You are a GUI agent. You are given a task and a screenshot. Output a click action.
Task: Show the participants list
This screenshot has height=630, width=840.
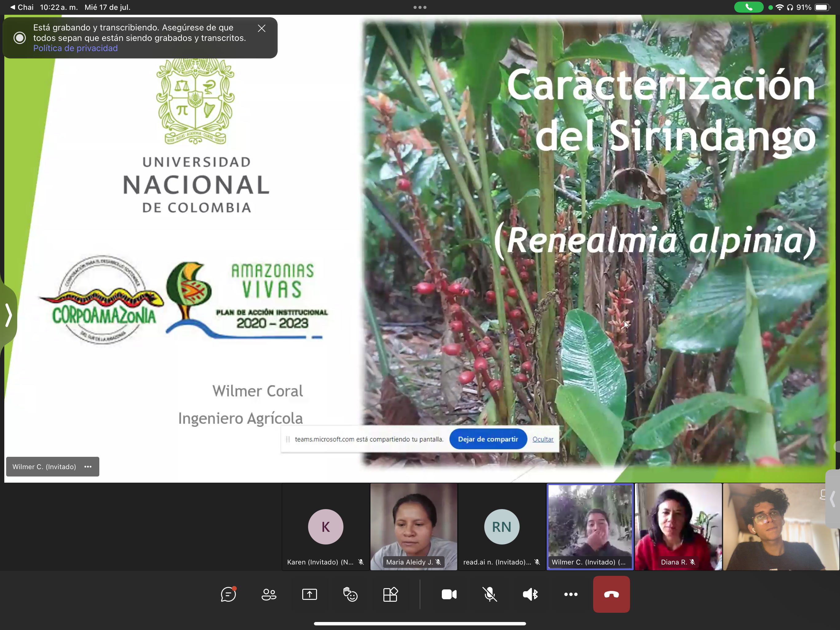click(x=269, y=594)
